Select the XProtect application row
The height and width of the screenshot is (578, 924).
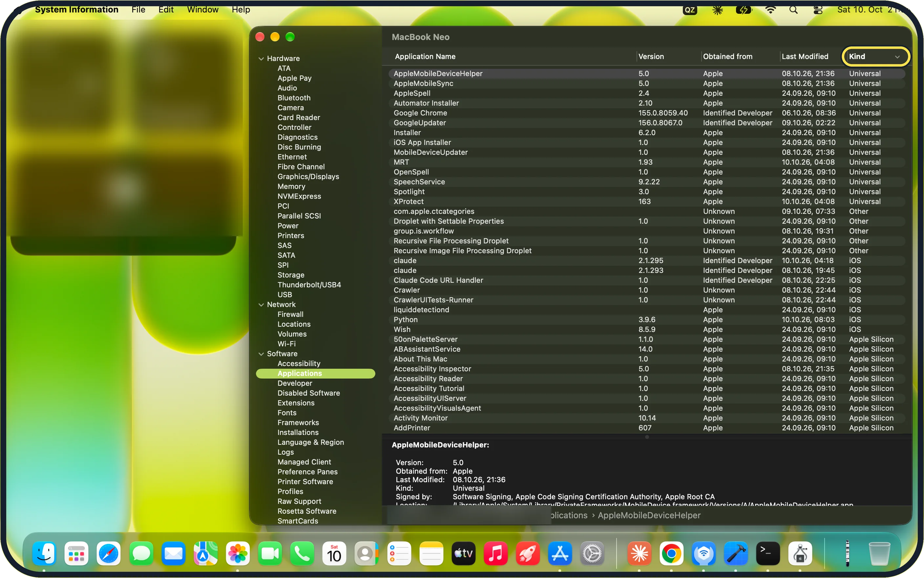(x=647, y=201)
